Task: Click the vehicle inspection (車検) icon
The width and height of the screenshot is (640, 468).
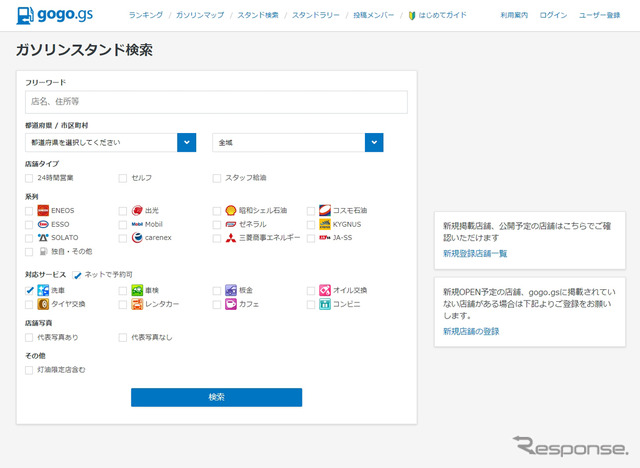Action: [137, 290]
